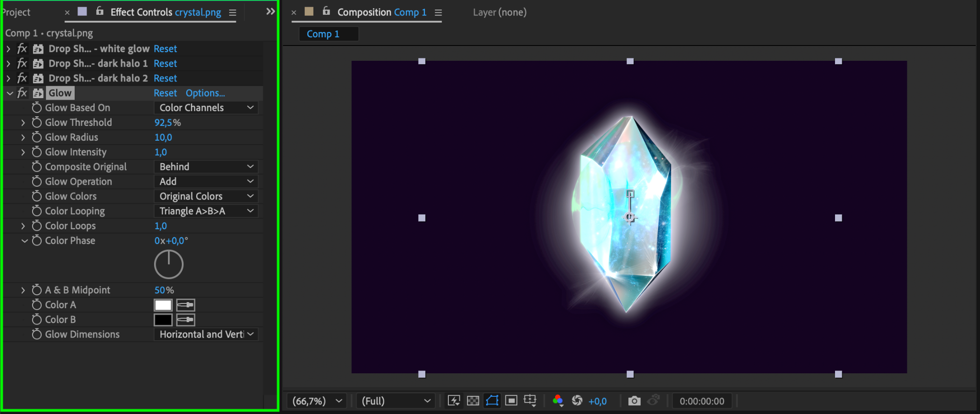980x414 pixels.
Task: Click the Color Phase angle dial
Action: [168, 264]
